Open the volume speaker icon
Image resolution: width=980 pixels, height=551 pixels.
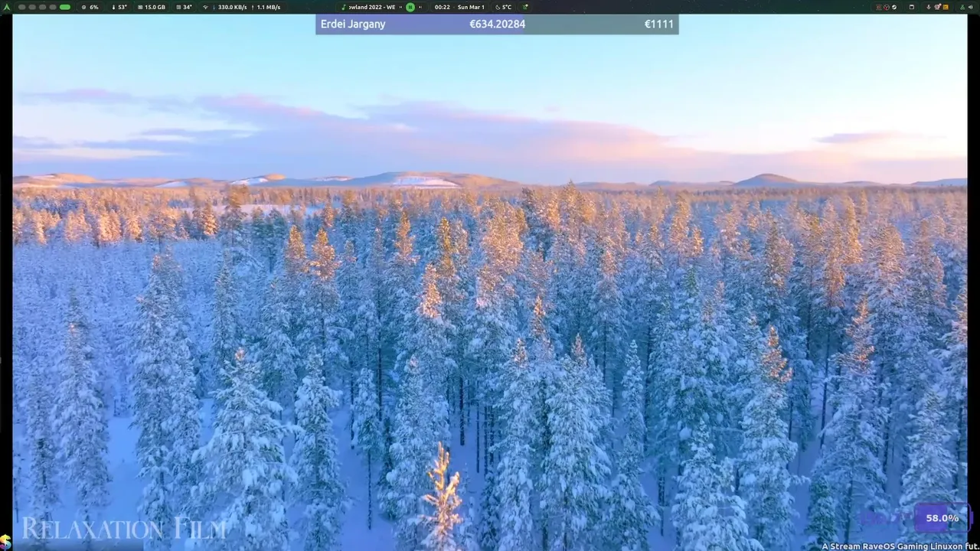(x=971, y=7)
